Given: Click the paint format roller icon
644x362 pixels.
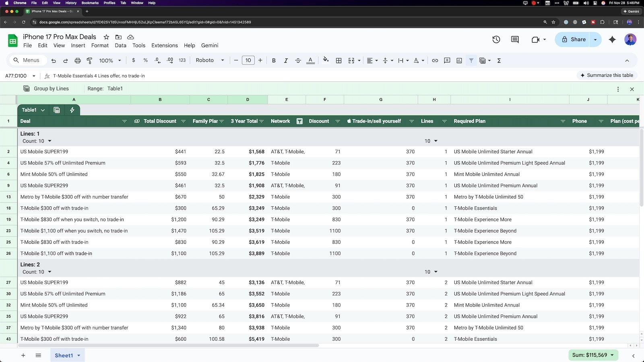Looking at the screenshot, I should tap(89, 61).
